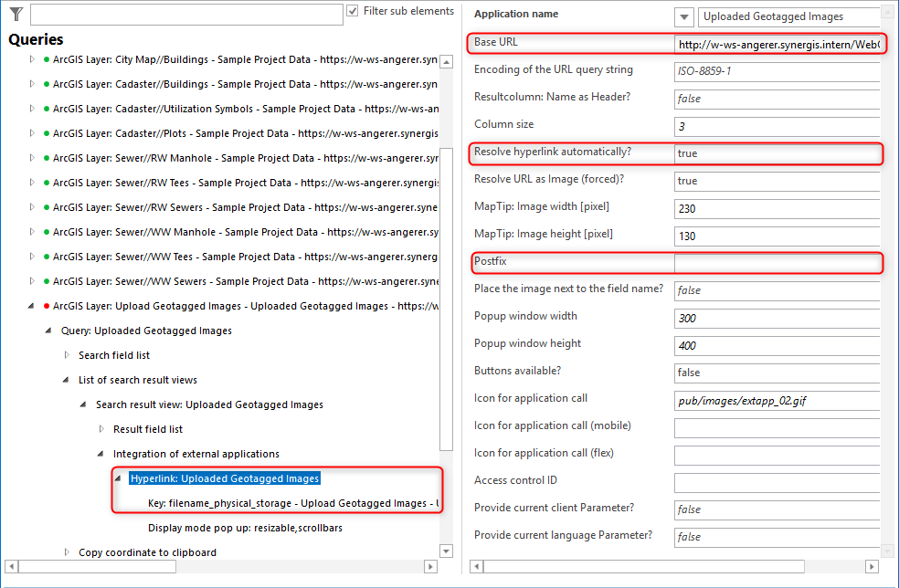This screenshot has height=588, width=899.
Task: Expand the Result field list node
Action: [101, 428]
